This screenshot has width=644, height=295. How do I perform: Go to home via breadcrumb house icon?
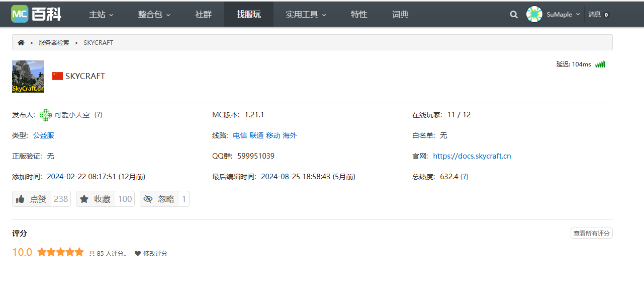pos(21,43)
